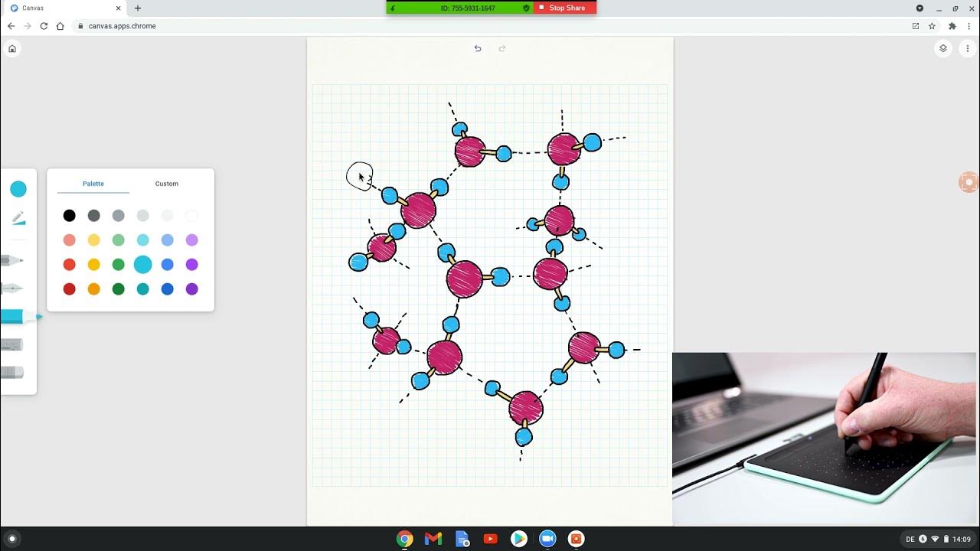Viewport: 980px width, 551px height.
Task: Open a new browser tab
Action: point(138,8)
